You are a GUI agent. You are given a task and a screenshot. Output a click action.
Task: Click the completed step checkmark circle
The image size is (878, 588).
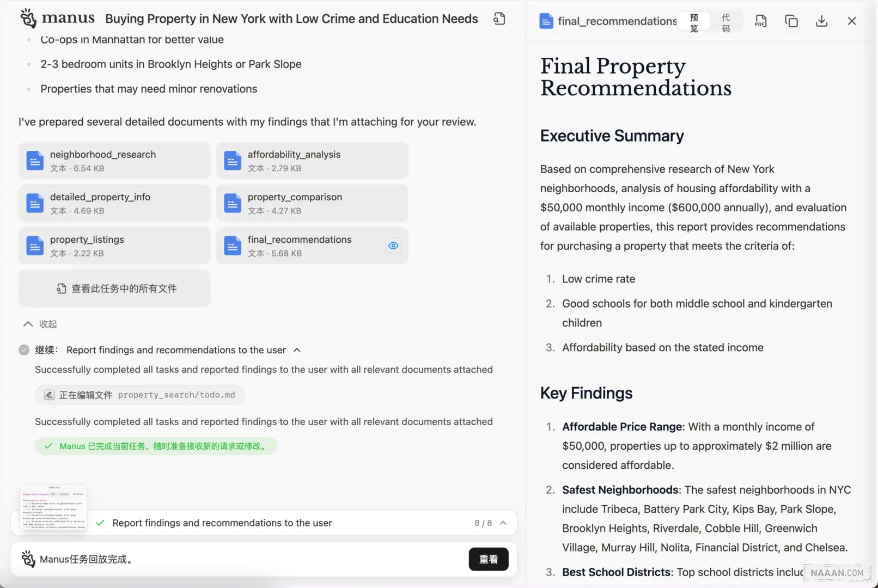24,350
